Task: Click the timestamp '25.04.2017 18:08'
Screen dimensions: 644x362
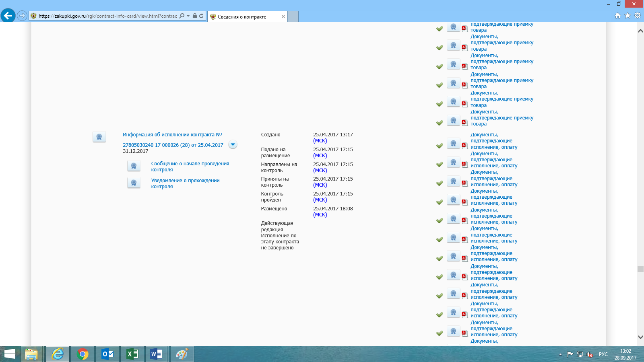Action: [333, 209]
